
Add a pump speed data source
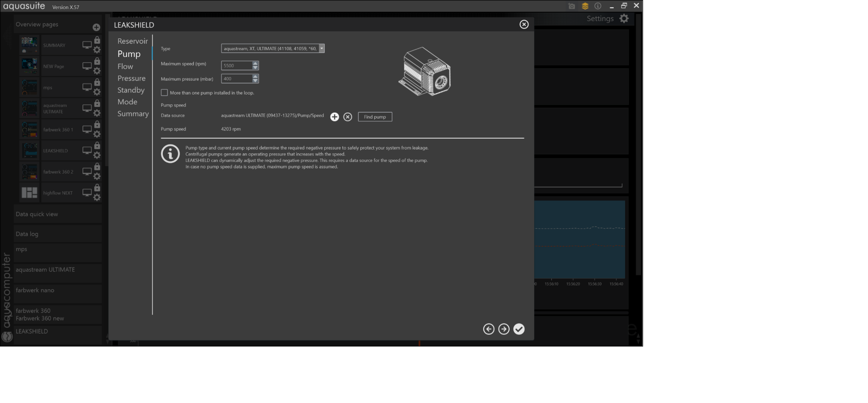click(335, 117)
